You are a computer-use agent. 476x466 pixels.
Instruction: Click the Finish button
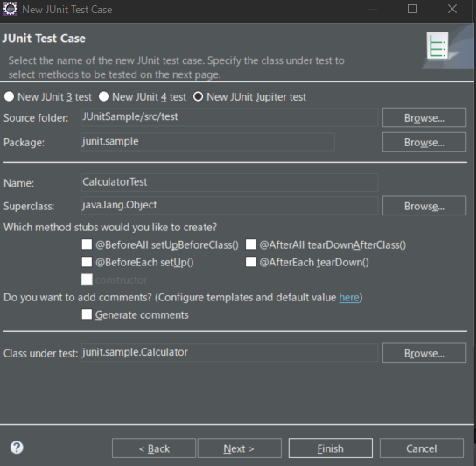click(x=330, y=448)
